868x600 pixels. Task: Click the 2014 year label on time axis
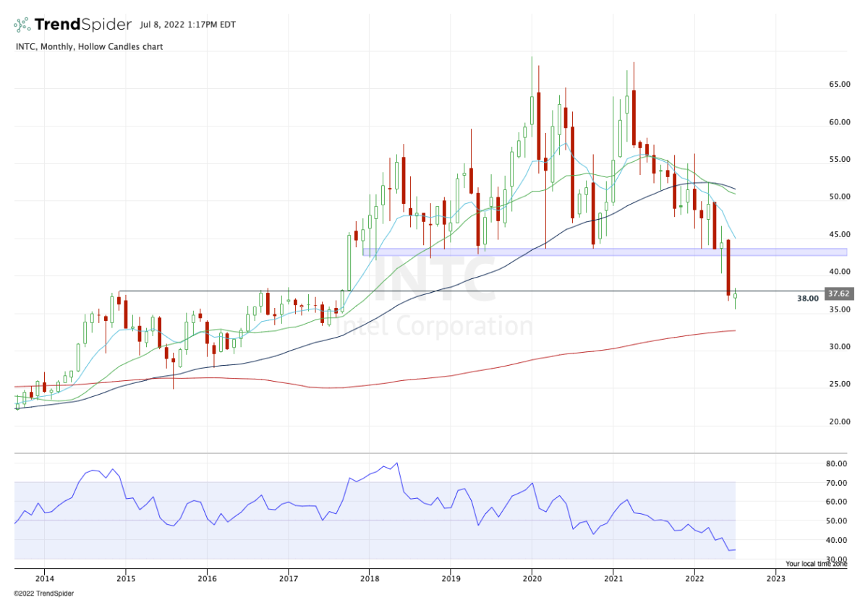pyautogui.click(x=44, y=578)
